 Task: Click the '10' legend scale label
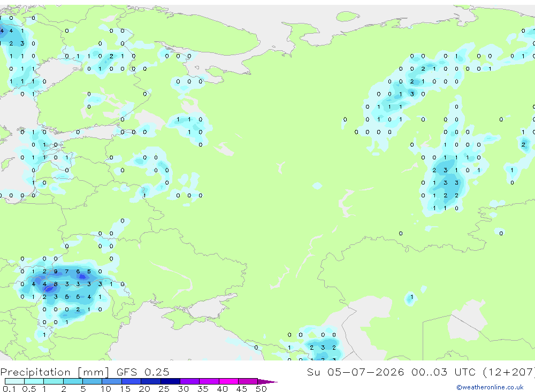click(x=105, y=389)
